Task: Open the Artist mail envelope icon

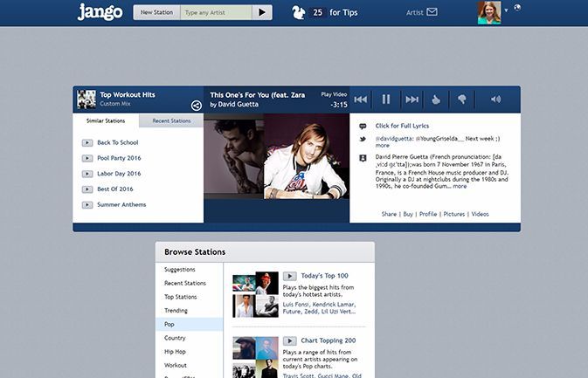Action: 432,12
